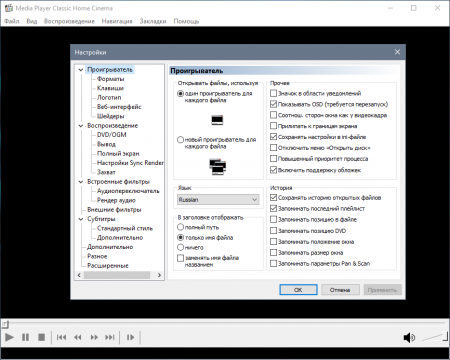Collapse the Воспроизведение tree node
Viewport: 450px width, 360px height.
tap(81, 126)
